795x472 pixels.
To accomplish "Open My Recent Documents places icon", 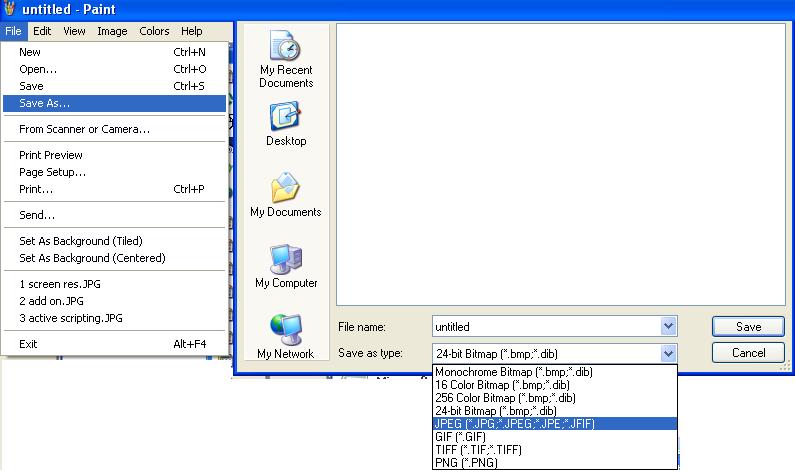I will pos(286,48).
